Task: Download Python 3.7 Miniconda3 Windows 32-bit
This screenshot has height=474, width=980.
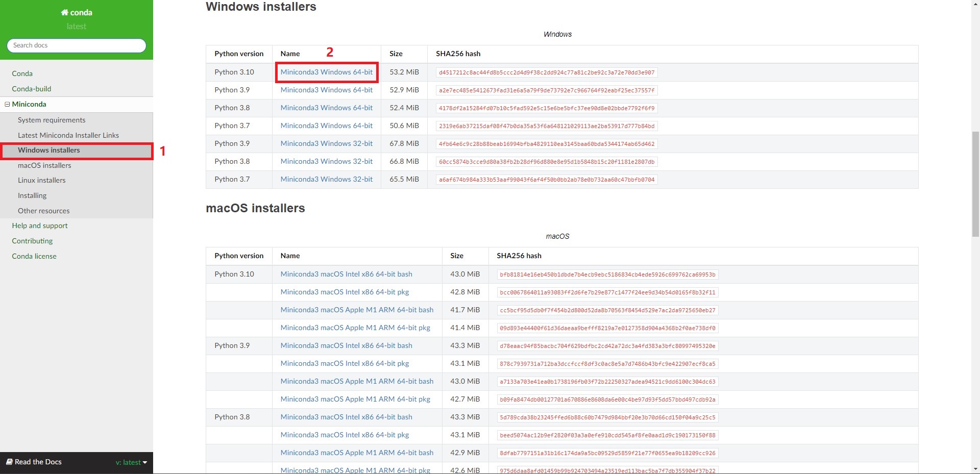Action: tap(327, 179)
